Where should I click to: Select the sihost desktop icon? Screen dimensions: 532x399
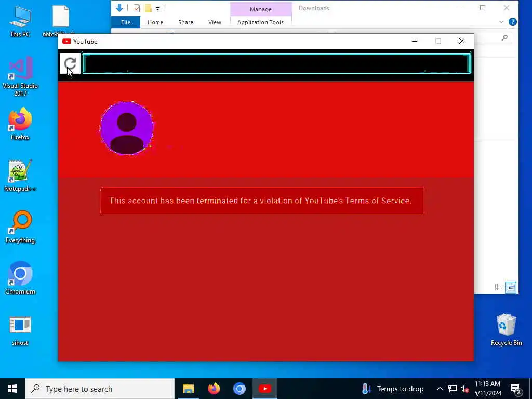20,331
